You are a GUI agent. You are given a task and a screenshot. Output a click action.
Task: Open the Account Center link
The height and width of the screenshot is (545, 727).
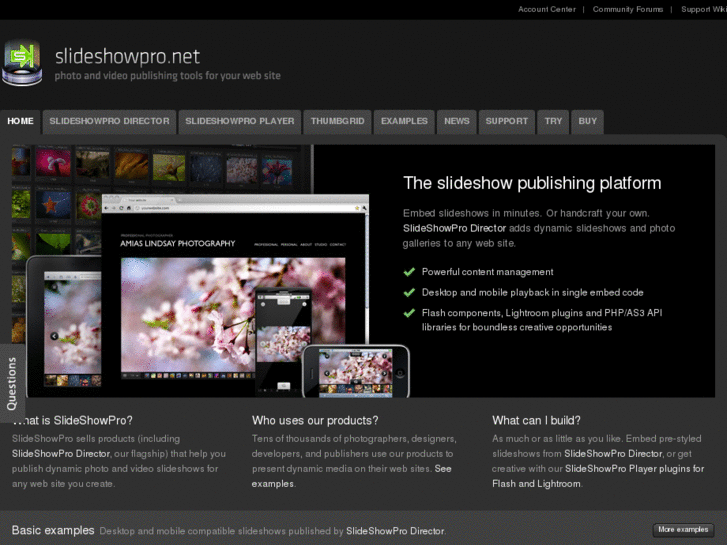[x=547, y=9]
